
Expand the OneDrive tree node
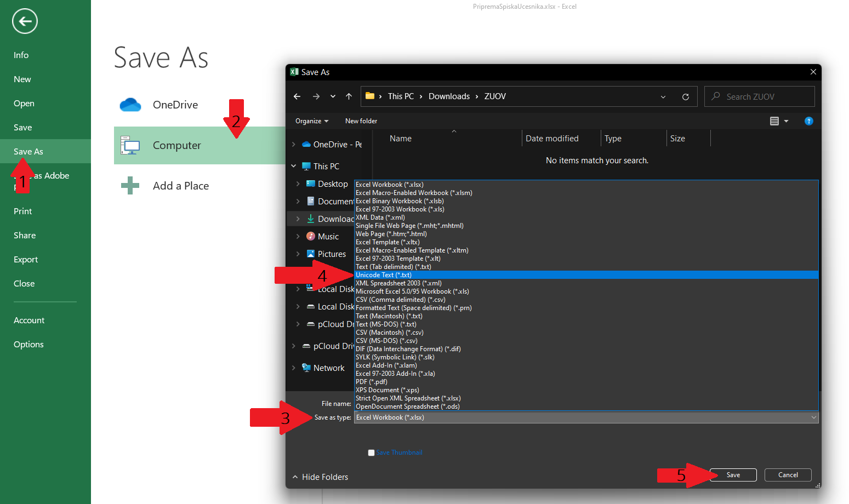click(294, 144)
